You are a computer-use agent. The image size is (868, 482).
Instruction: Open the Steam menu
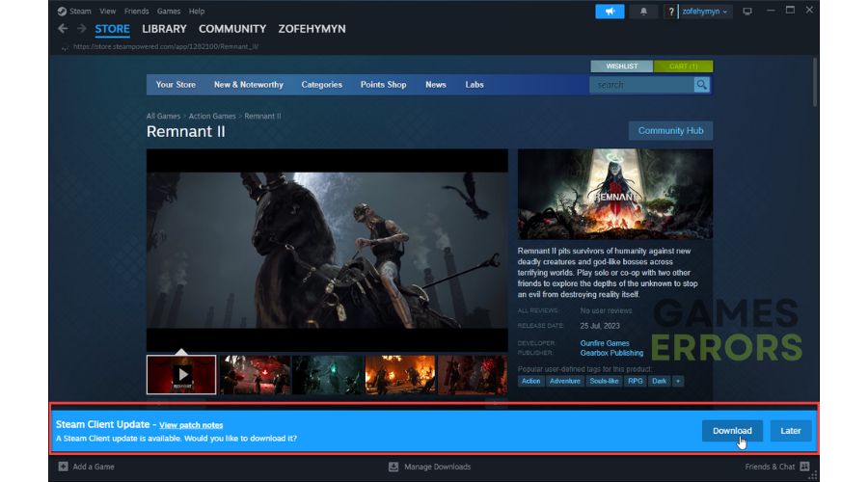(x=80, y=11)
